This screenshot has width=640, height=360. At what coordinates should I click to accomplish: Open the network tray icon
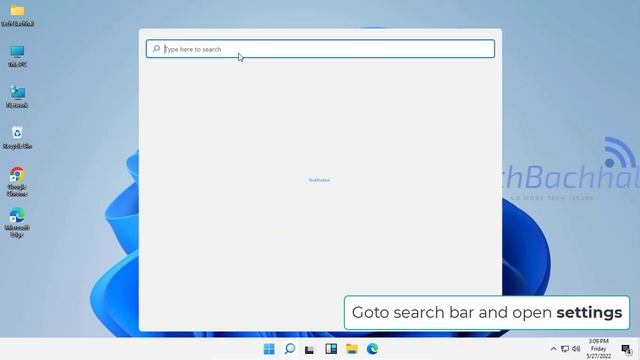pos(565,349)
